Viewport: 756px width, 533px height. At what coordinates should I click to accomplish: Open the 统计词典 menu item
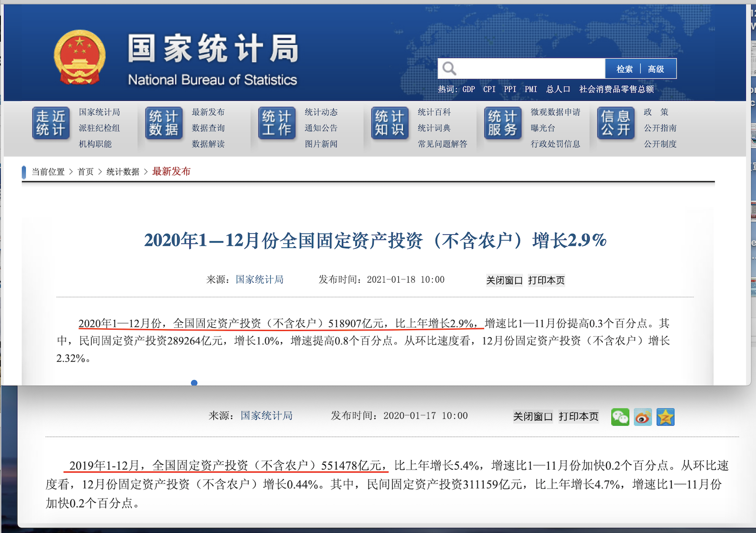point(434,128)
